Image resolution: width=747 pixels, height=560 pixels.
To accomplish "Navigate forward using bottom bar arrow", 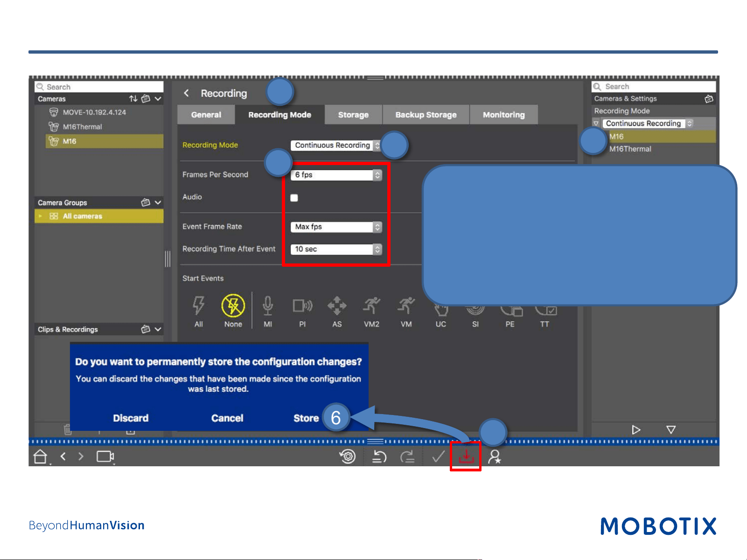I will [x=81, y=456].
